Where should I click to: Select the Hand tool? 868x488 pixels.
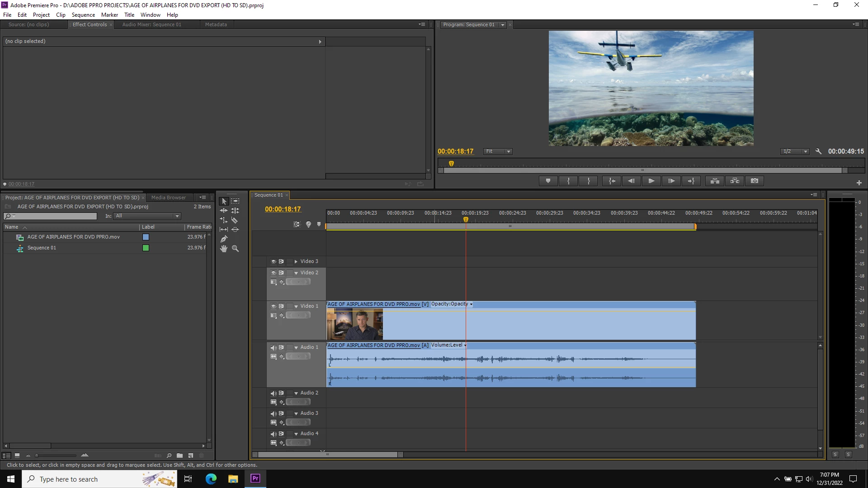click(x=224, y=249)
